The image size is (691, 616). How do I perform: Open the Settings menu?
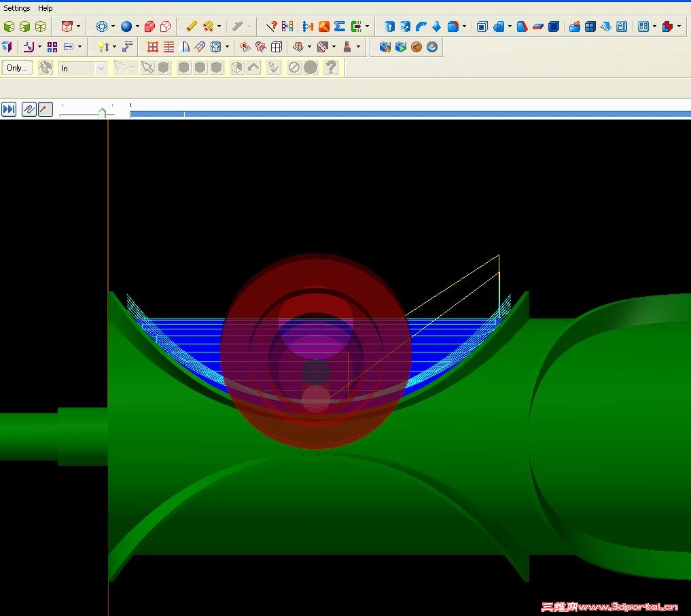pos(17,8)
